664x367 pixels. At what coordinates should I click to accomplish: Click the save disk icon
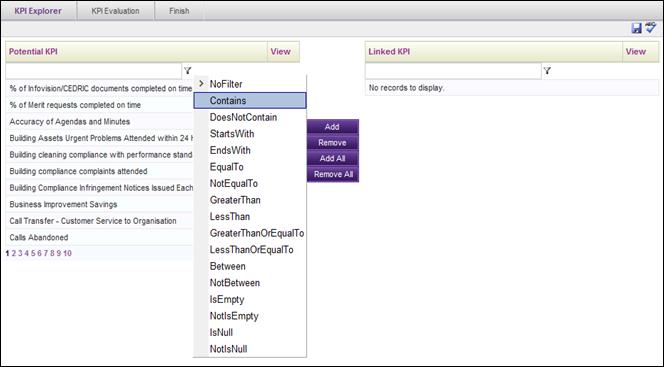click(x=636, y=28)
